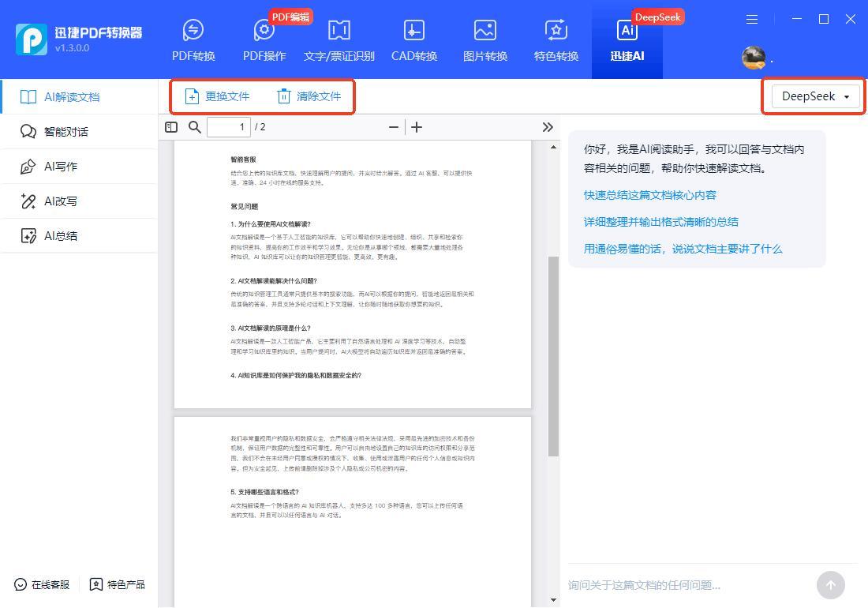
Task: Click the page number input field
Action: click(x=229, y=127)
